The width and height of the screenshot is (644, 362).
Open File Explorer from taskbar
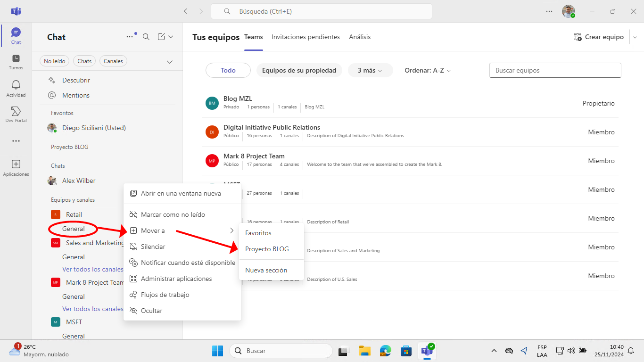point(364,351)
